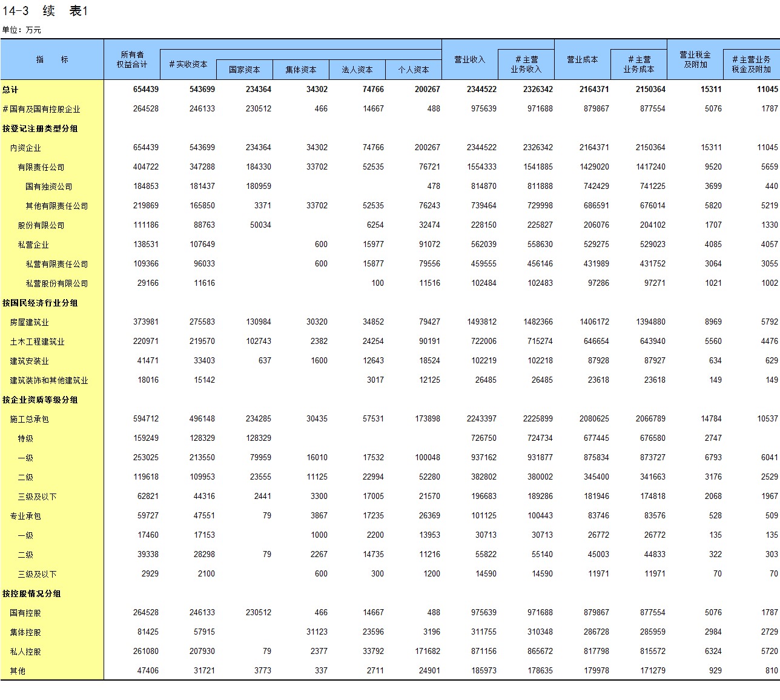
Task: Select the 所有者权益合计 column header
Action: 132,59
